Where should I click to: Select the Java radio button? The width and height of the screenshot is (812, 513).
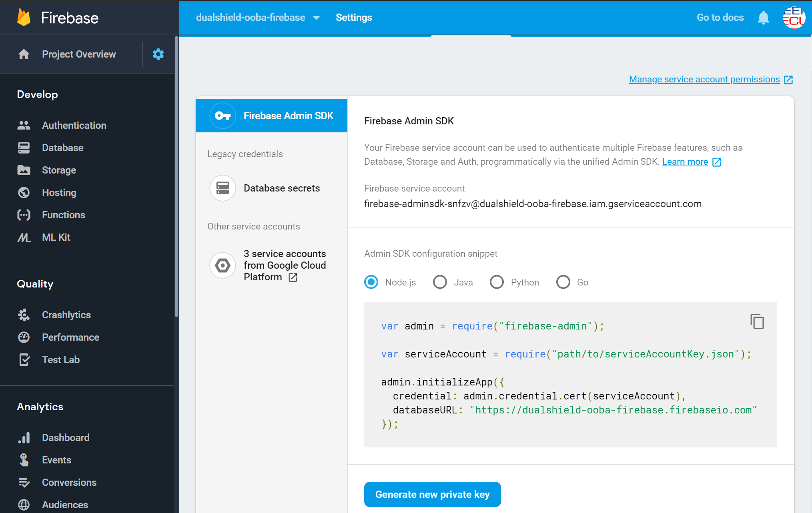(x=440, y=282)
